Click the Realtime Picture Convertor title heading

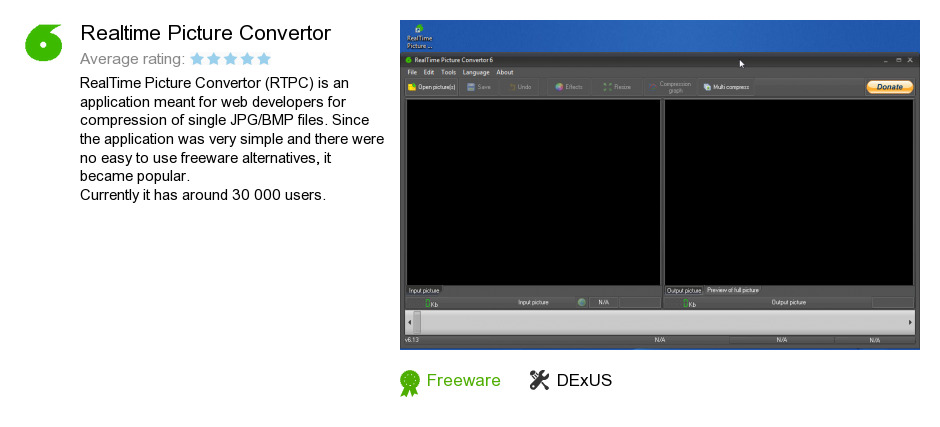(206, 33)
